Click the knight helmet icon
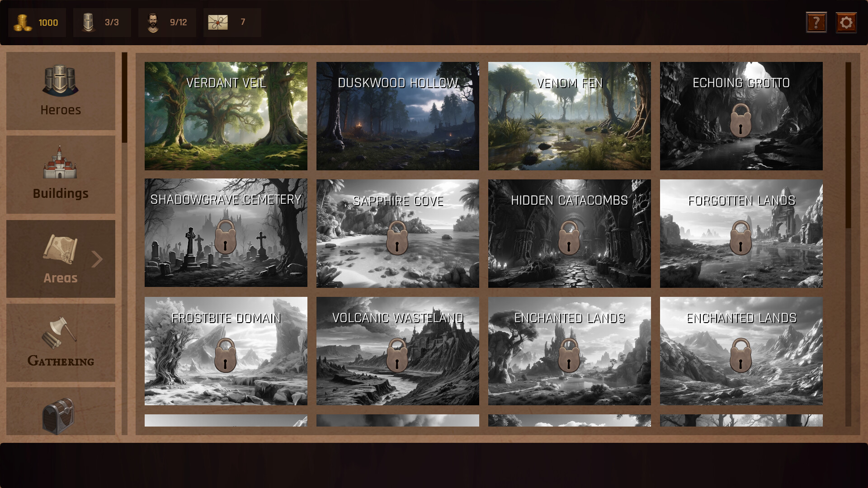Screen dimensions: 868x488 click(89, 22)
